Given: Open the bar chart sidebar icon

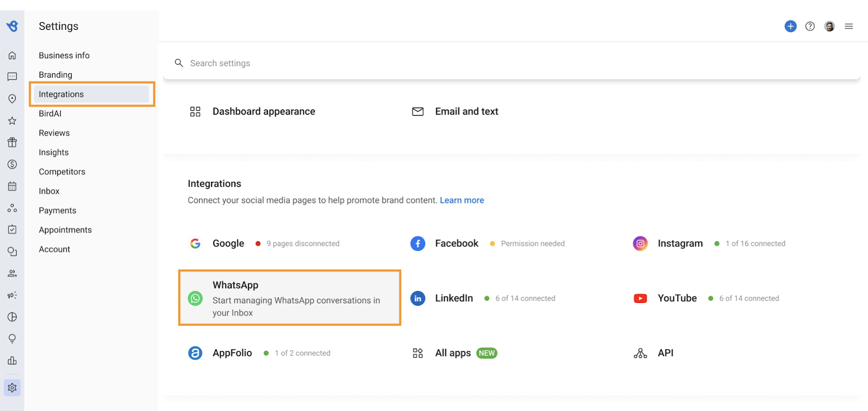Looking at the screenshot, I should point(12,361).
